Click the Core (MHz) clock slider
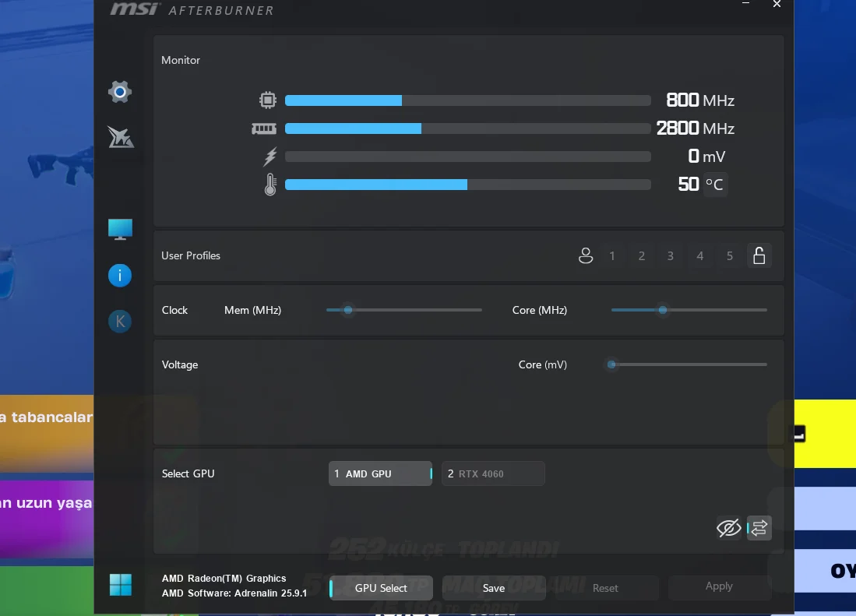 pos(689,310)
